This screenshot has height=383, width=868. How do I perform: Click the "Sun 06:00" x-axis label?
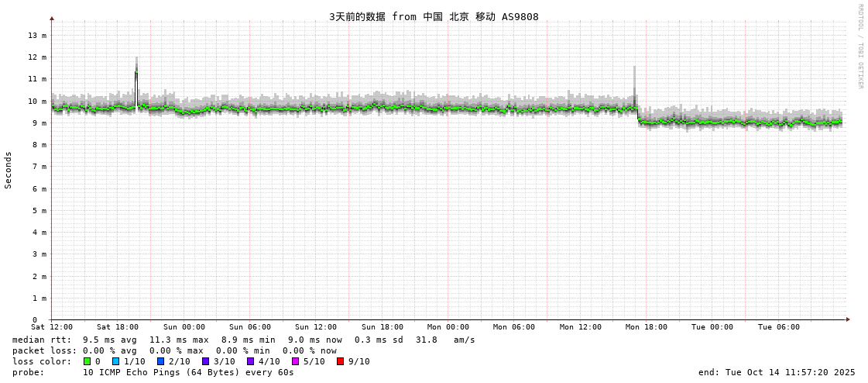[249, 327]
